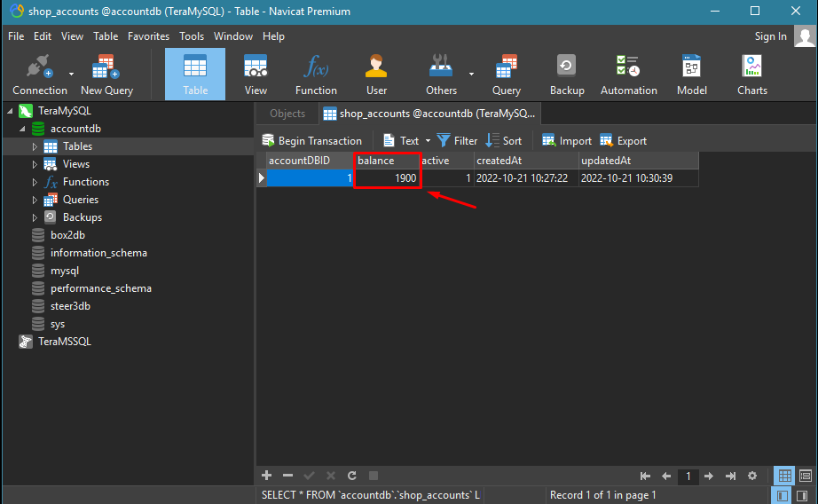
Task: Select the box2db database
Action: click(x=67, y=235)
